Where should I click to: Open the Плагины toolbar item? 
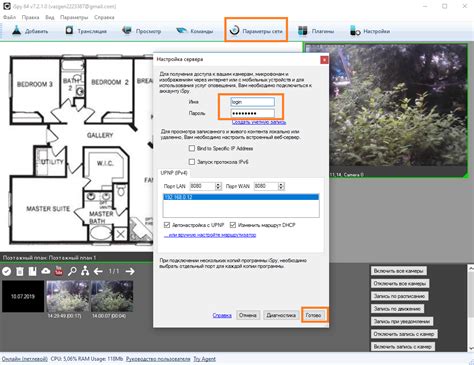coord(316,31)
